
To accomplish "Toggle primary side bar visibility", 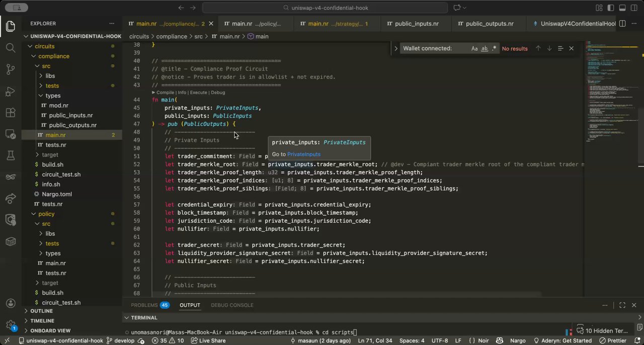I will [610, 8].
